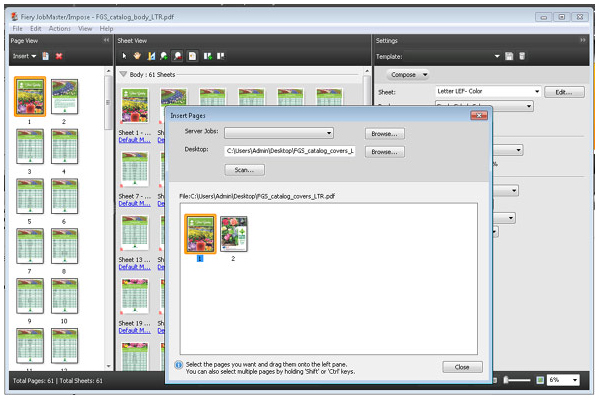Open the Compose mode dropdown
The height and width of the screenshot is (400, 600).
pos(408,74)
